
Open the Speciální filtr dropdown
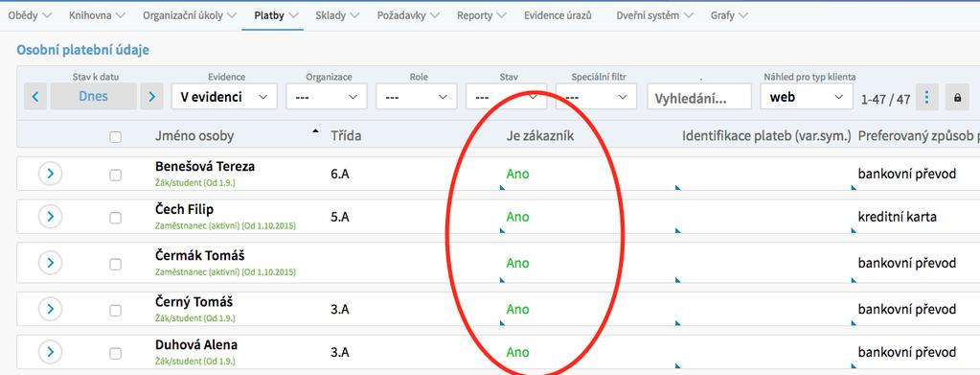click(596, 97)
